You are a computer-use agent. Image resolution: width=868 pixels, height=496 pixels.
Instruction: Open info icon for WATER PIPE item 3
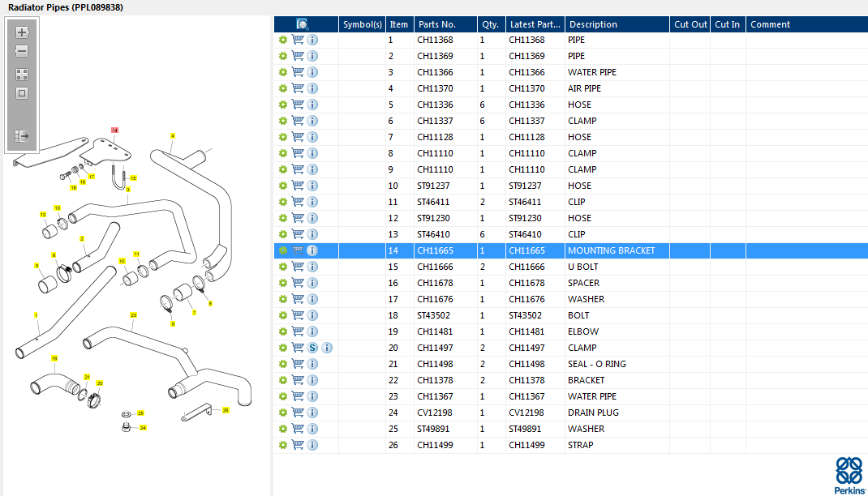coord(312,72)
